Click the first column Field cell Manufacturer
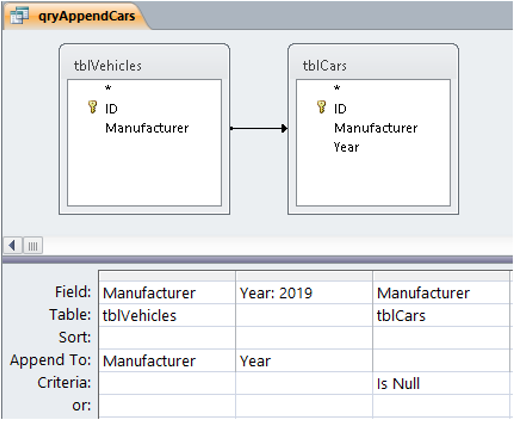 [167, 293]
